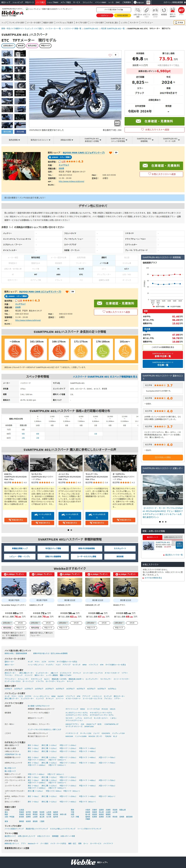Screen dimensions: 186x868
Task: Go to first owner review carousel dot
Action: coord(69,530)
